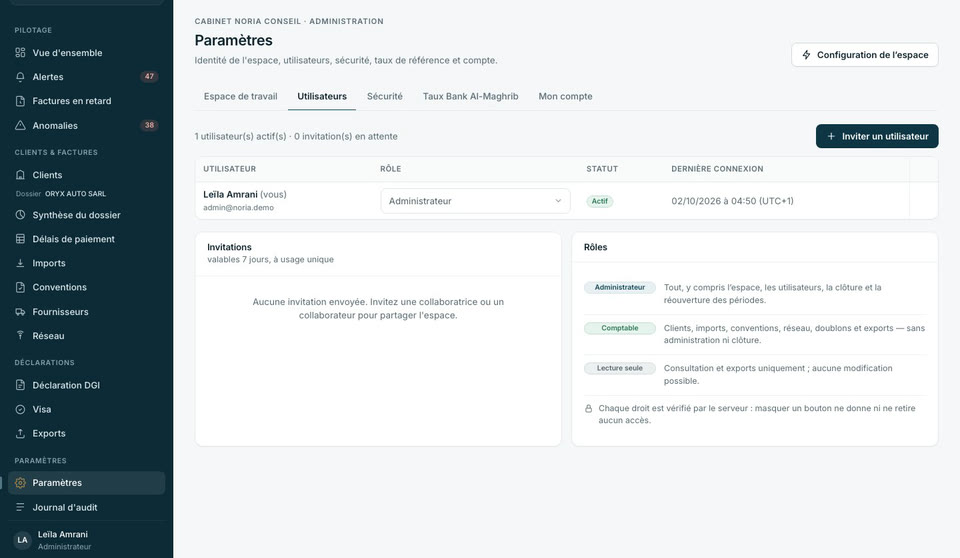Go to Factures en retard
Screen dimensions: 960x558
pos(86,101)
